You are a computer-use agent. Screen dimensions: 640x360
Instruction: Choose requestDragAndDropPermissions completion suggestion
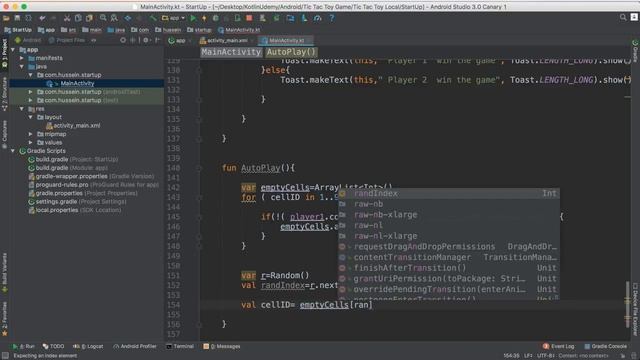coord(449,247)
